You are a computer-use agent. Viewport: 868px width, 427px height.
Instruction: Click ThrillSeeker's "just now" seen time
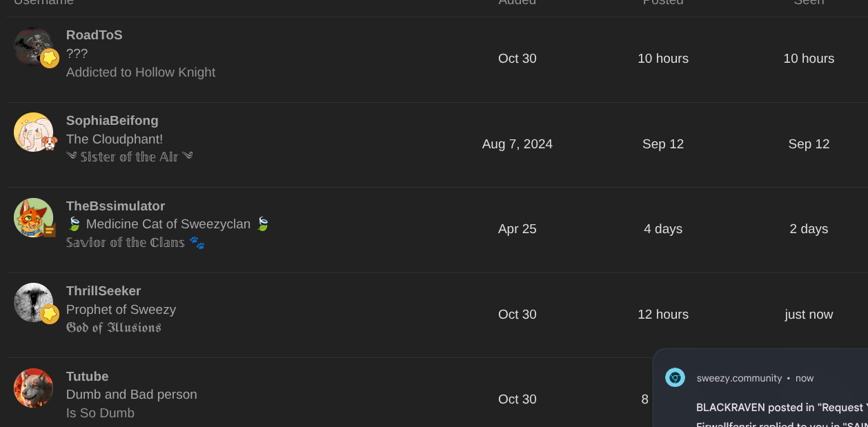[x=809, y=315]
